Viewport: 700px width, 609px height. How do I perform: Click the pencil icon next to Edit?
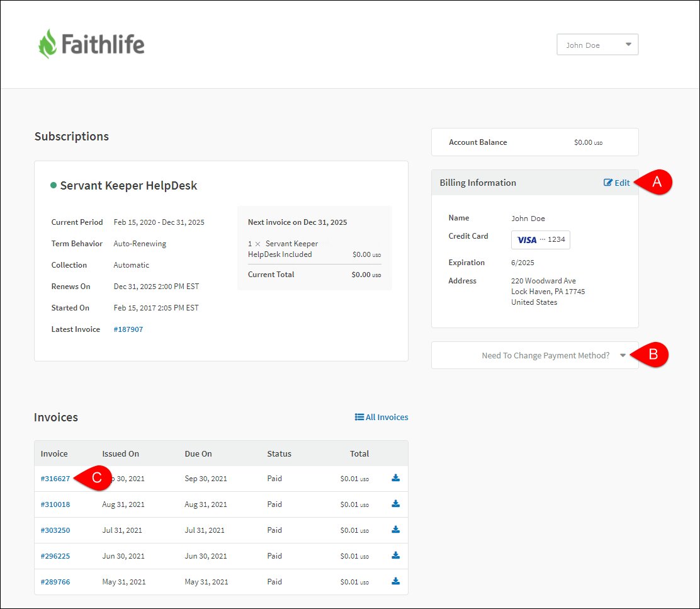click(608, 183)
